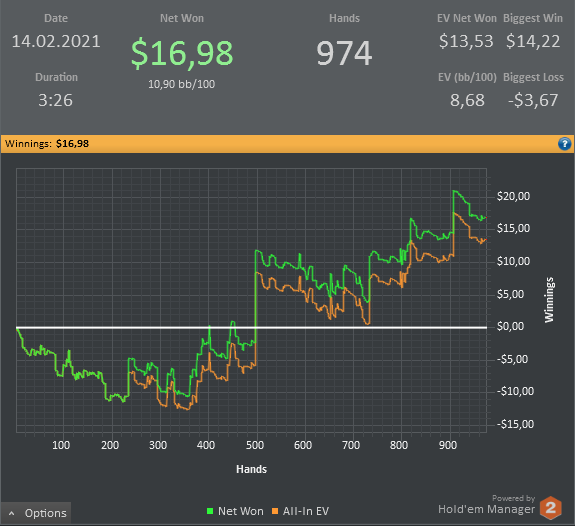575x526 pixels.
Task: Click the $20,00 y-axis label
Action: point(513,196)
